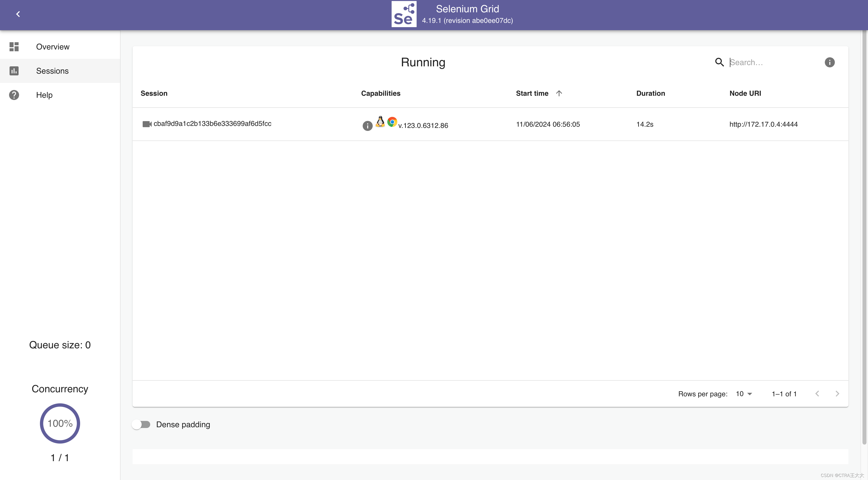Screen dimensions: 868x480
Task: Go to next page chevron
Action: tap(837, 394)
